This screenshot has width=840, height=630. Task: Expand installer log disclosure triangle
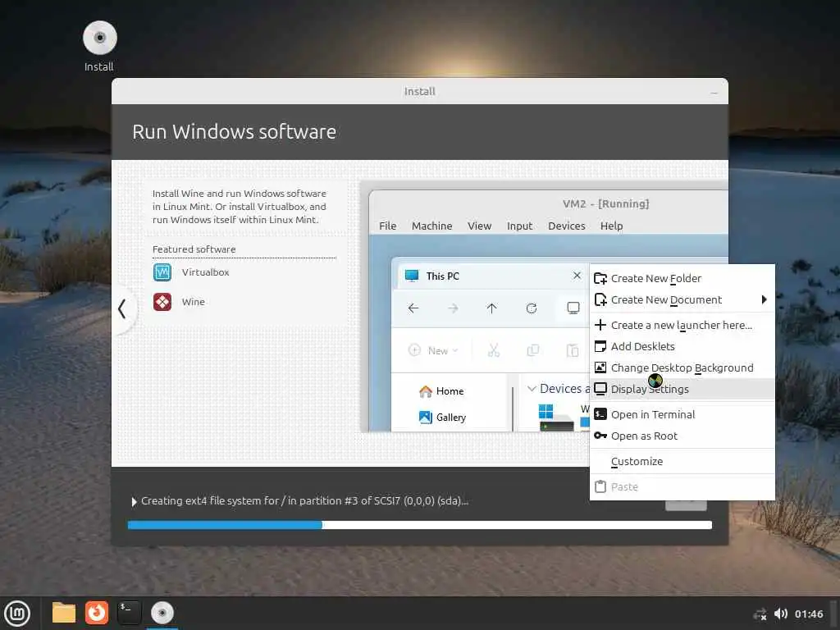(x=134, y=501)
